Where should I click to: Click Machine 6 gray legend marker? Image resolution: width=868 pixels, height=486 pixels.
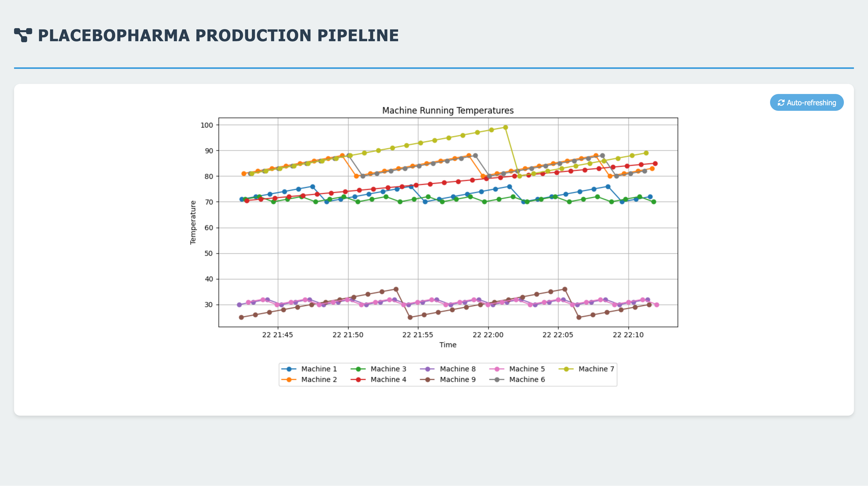497,379
